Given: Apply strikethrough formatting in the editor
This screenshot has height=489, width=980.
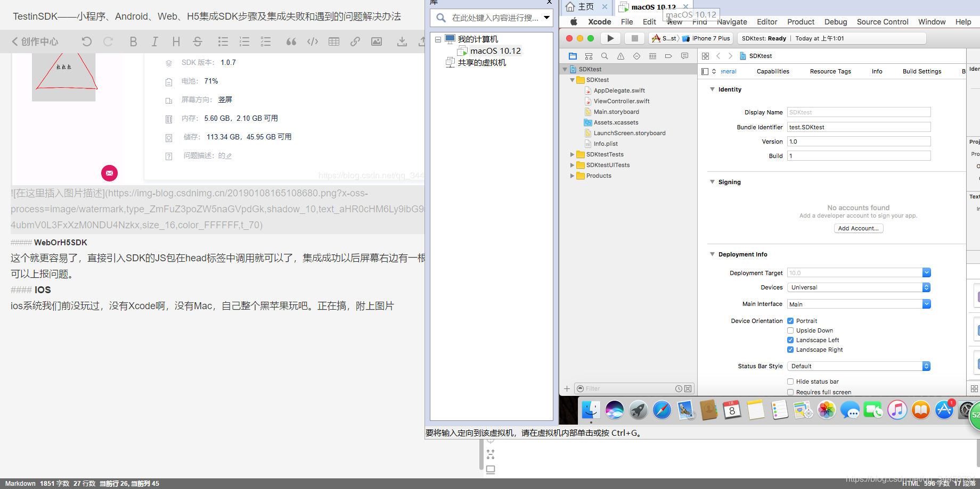Looking at the screenshot, I should pyautogui.click(x=198, y=42).
